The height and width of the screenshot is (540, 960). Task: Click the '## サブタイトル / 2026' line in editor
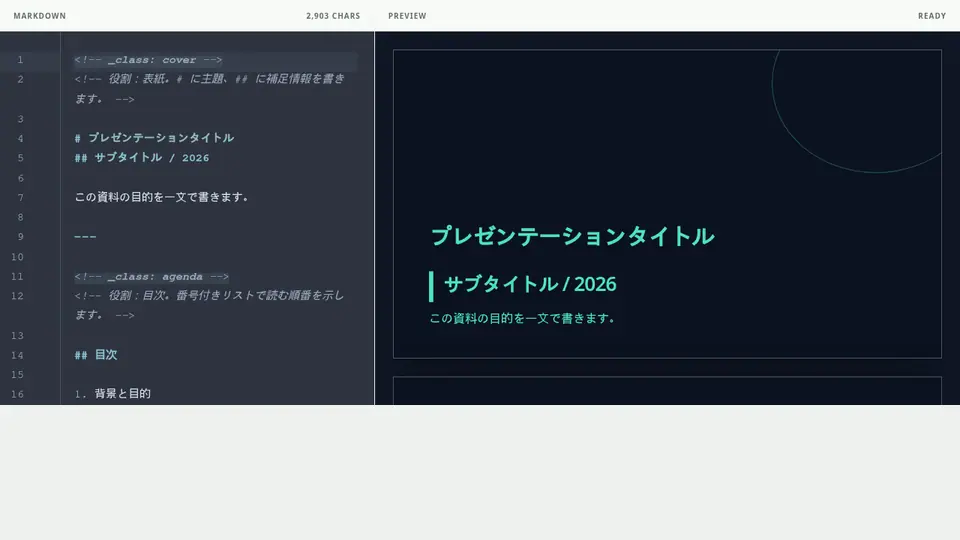(x=142, y=158)
